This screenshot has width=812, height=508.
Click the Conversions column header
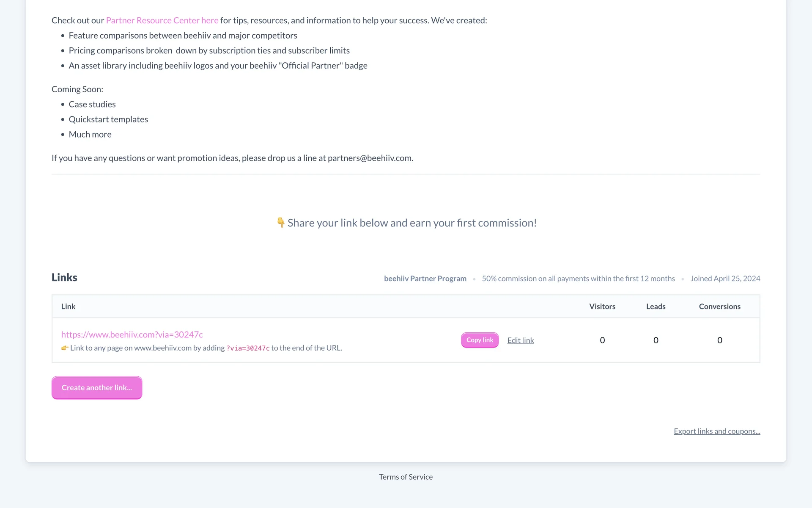point(719,306)
